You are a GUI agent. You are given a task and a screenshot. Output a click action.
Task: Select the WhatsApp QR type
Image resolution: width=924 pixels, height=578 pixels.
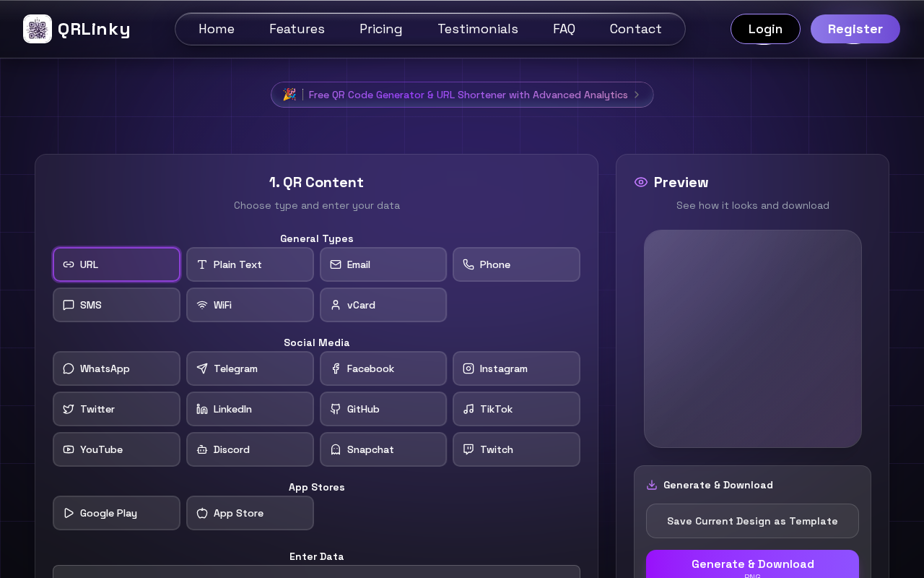[x=116, y=368]
